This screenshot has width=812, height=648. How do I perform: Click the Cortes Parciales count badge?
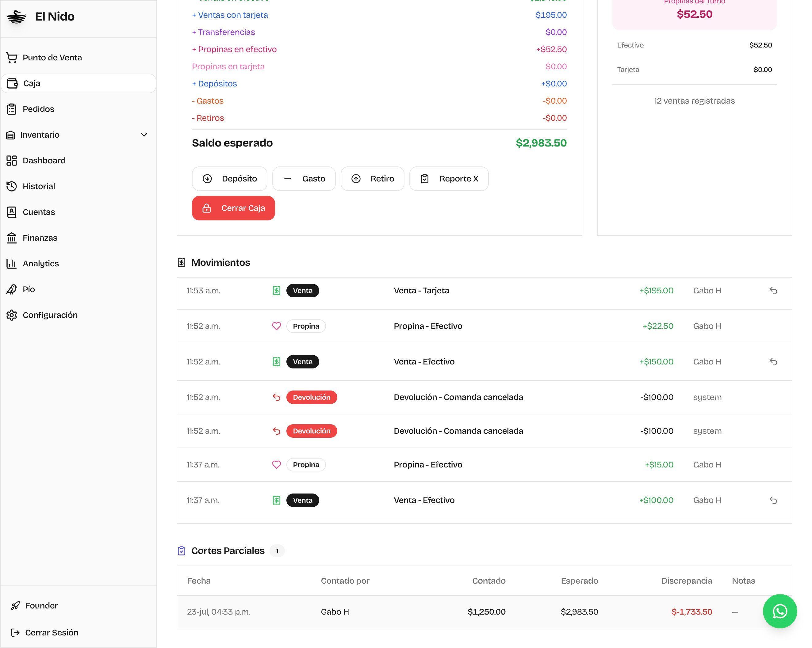tap(277, 551)
